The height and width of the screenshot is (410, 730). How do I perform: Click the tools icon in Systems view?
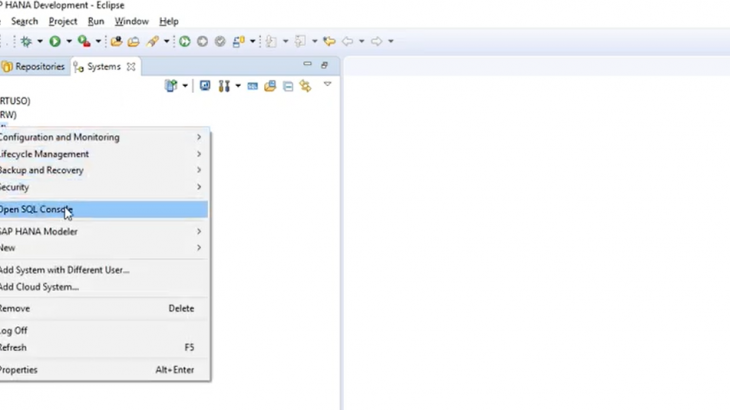tap(224, 86)
